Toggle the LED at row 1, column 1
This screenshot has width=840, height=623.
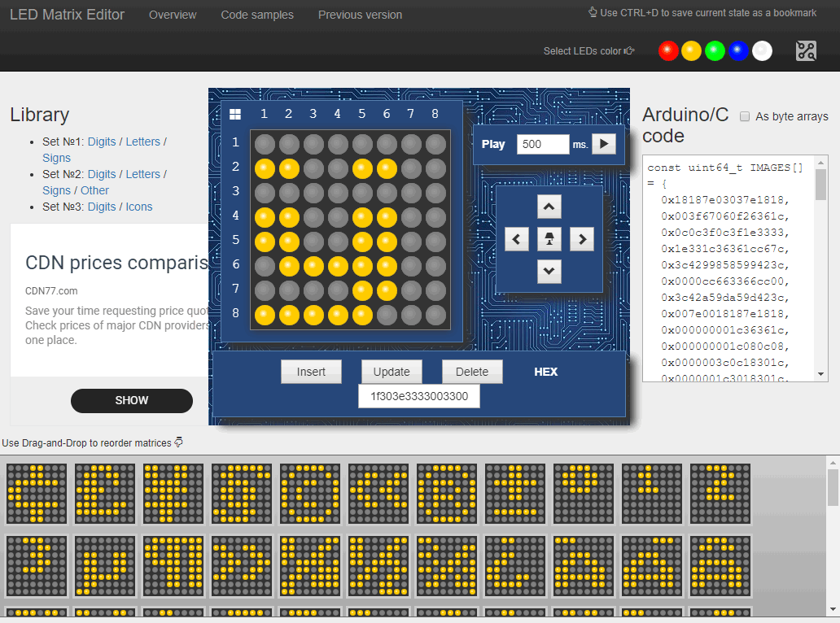coord(265,144)
